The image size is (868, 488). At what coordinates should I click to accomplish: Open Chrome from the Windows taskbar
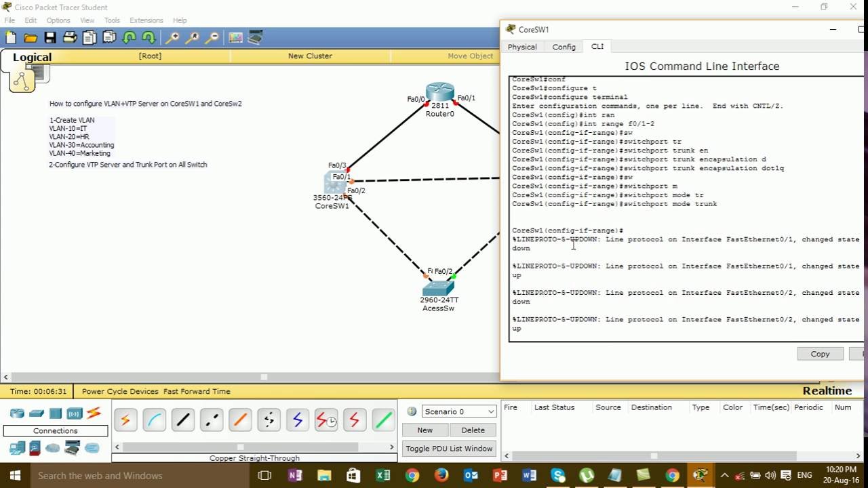pos(412,475)
